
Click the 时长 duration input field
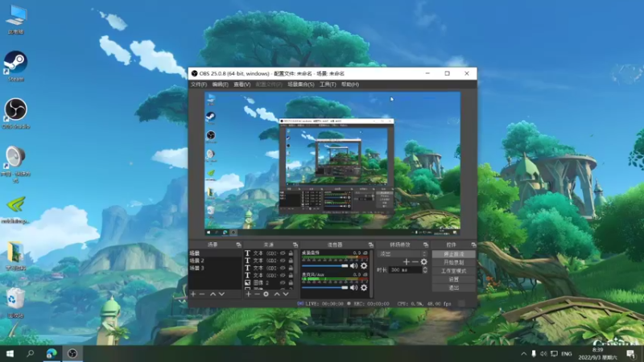point(406,269)
